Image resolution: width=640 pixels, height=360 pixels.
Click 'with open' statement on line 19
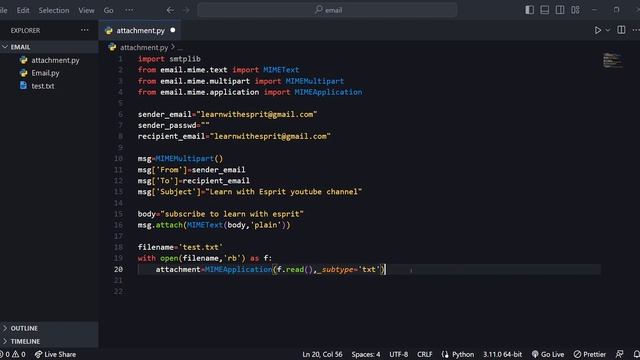204,258
